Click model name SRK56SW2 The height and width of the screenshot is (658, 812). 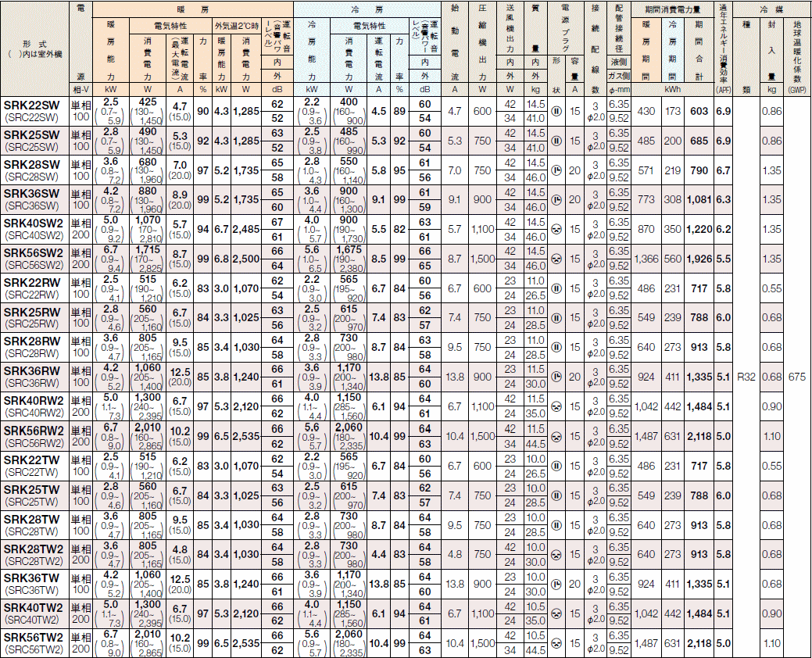(34, 252)
